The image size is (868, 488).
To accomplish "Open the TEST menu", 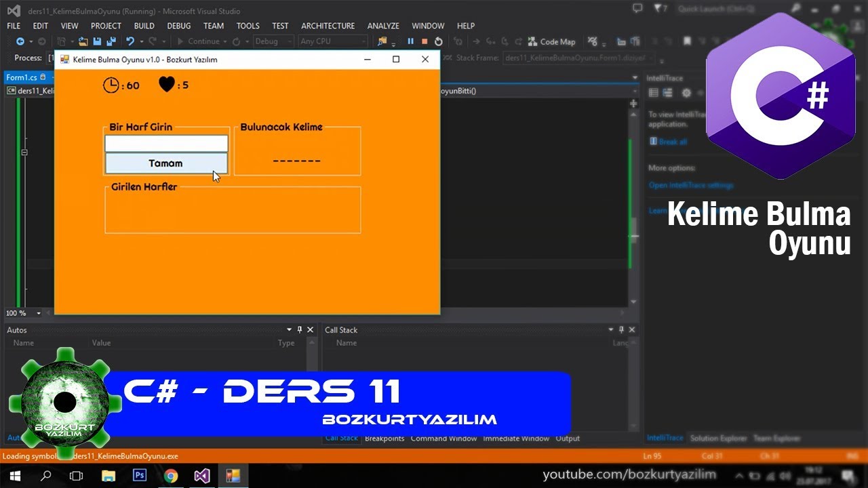I will click(280, 26).
